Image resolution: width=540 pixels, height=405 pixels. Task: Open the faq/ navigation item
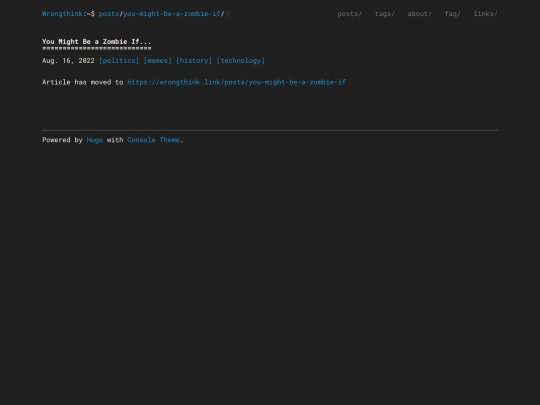coord(453,14)
